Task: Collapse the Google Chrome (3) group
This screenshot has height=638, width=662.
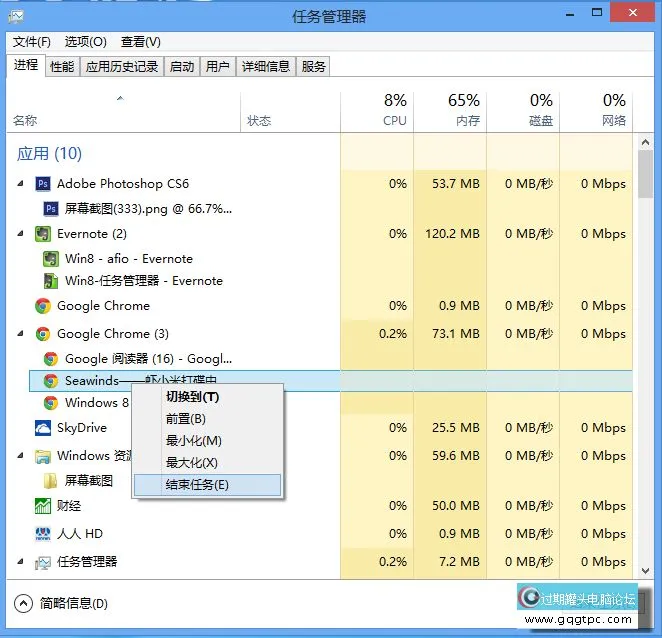Action: (x=20, y=334)
